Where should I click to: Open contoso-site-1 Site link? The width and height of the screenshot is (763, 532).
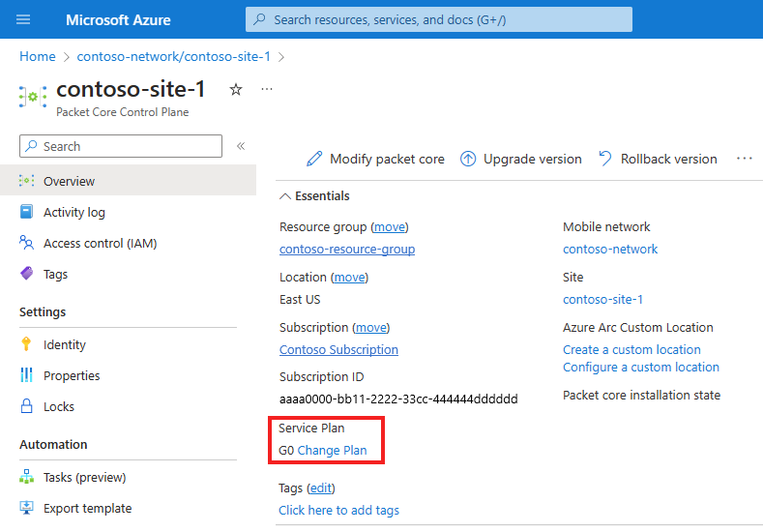[602, 299]
